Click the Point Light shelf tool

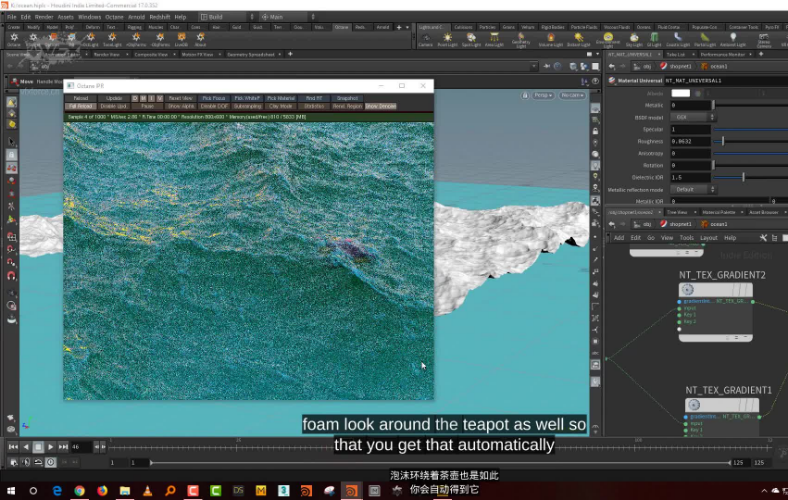click(447, 40)
